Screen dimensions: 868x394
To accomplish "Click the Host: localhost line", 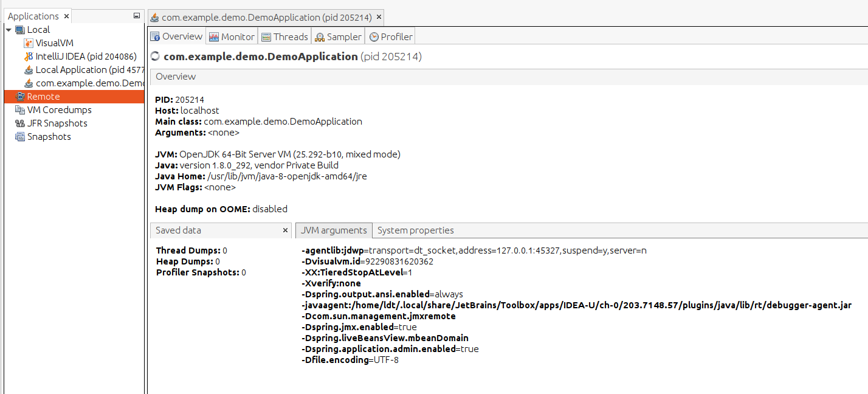I will coord(187,111).
